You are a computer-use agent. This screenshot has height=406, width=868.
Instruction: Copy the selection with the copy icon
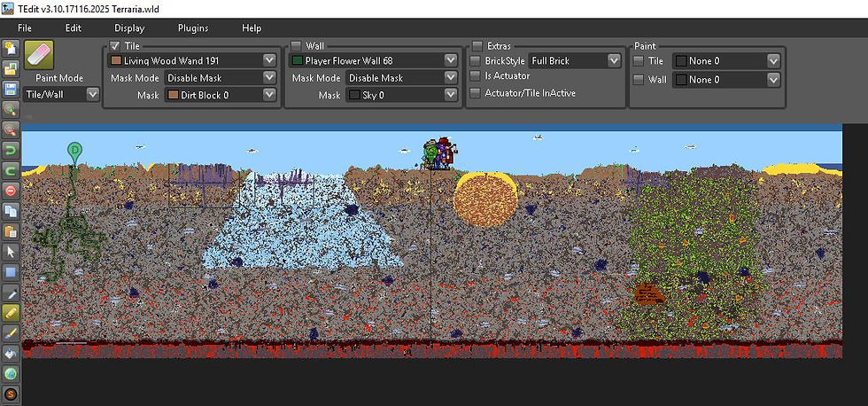[x=11, y=211]
